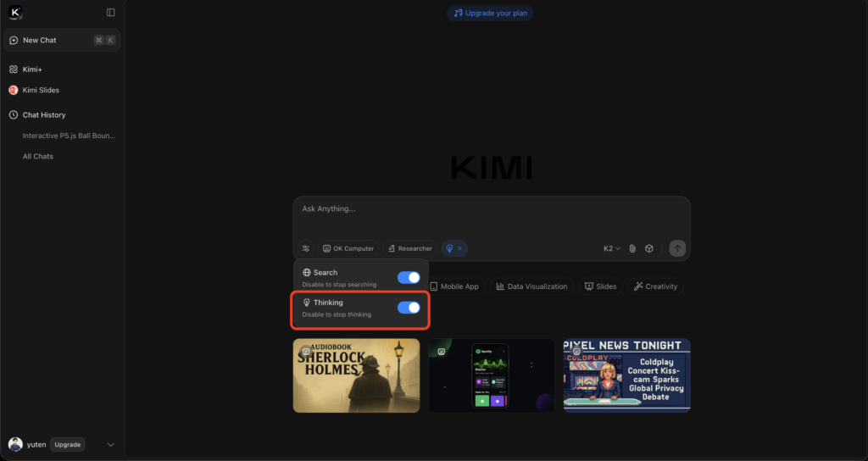Open Kimi Slides from the sidebar
This screenshot has height=461, width=868.
tap(40, 90)
